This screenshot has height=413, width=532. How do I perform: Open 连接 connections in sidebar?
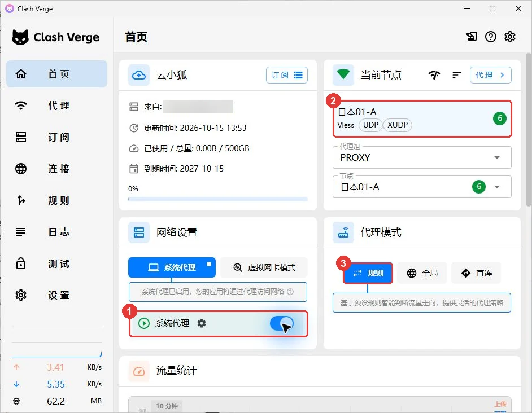[56, 169]
